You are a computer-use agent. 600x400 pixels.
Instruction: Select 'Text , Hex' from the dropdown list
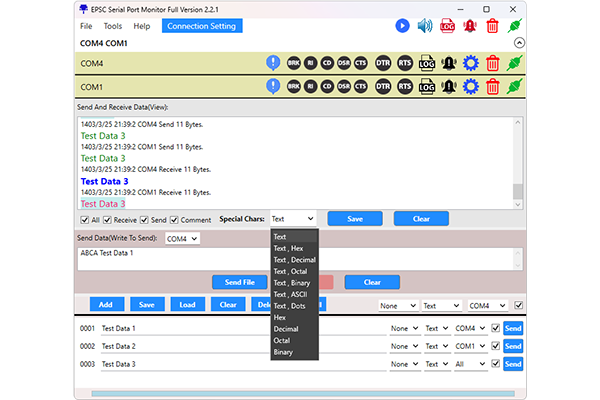(x=289, y=249)
